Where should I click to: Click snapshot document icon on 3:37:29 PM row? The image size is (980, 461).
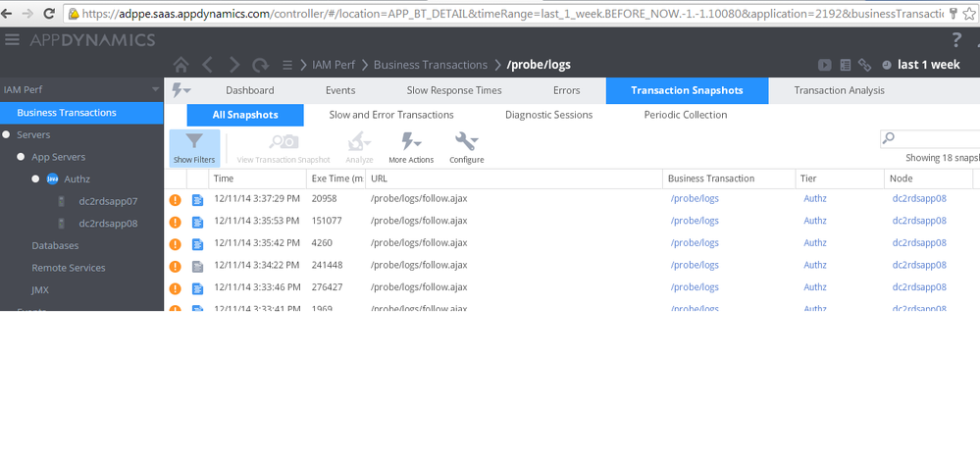pos(197,200)
